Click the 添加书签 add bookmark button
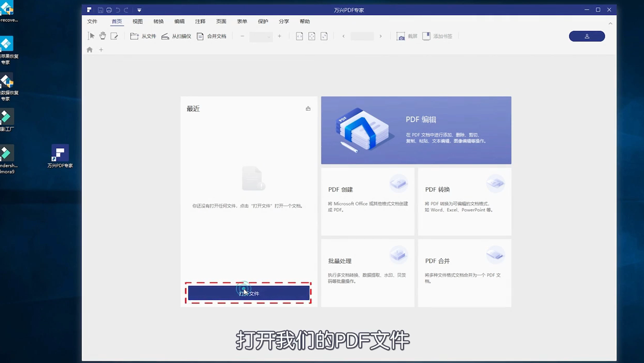 [437, 36]
